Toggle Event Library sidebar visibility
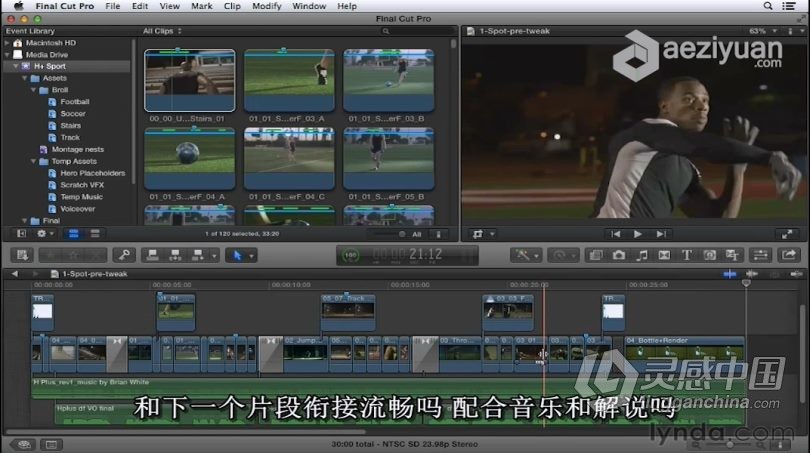Screen dimensions: 810x453 pyautogui.click(x=21, y=233)
